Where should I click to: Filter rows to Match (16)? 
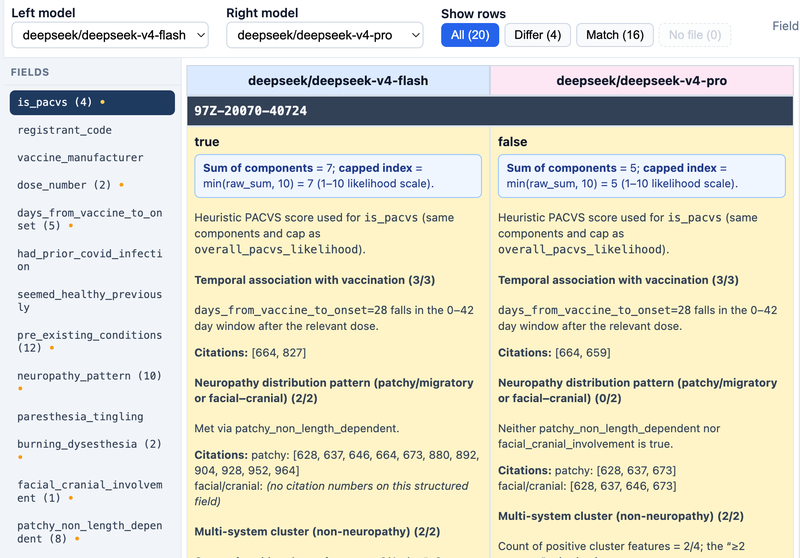click(x=615, y=35)
